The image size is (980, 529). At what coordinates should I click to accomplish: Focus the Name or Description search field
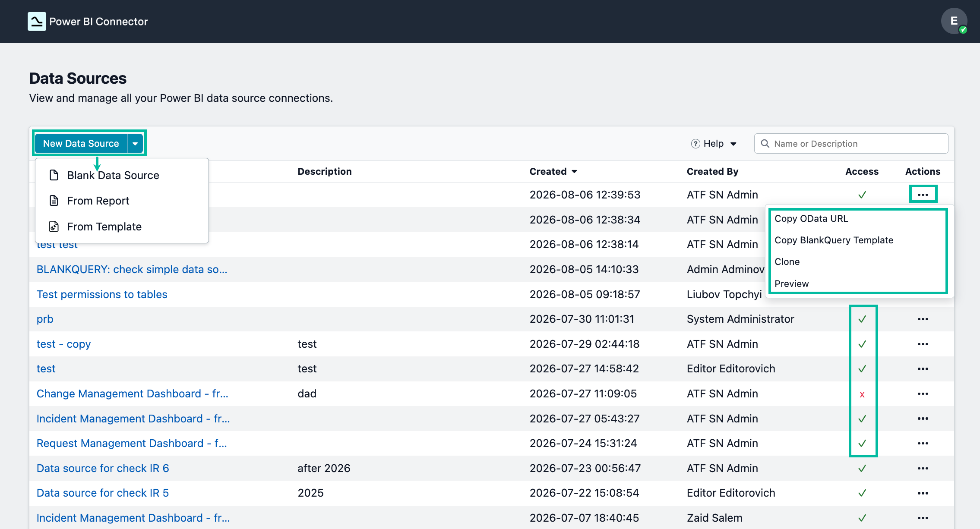click(x=851, y=143)
